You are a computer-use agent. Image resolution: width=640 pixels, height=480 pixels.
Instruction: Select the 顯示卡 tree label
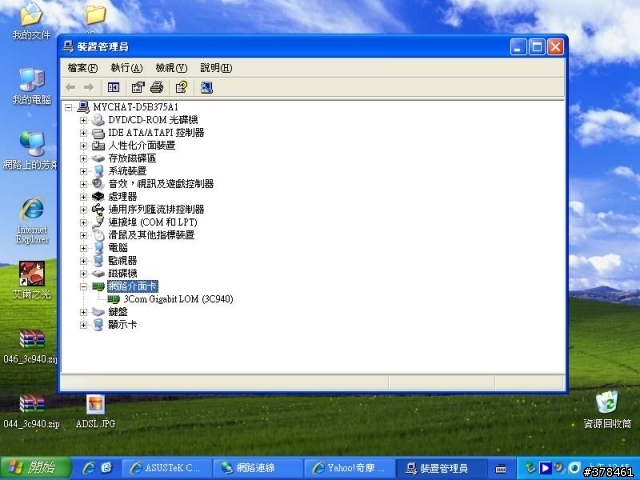(122, 325)
